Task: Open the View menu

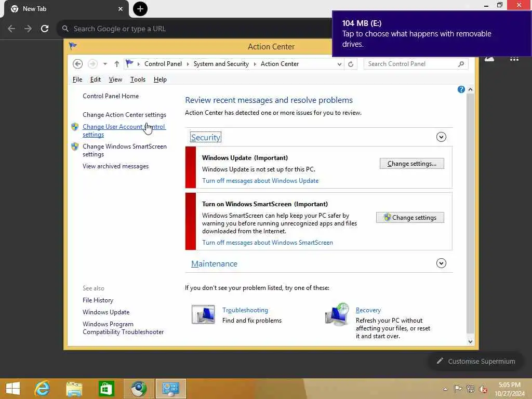Action: tap(115, 79)
